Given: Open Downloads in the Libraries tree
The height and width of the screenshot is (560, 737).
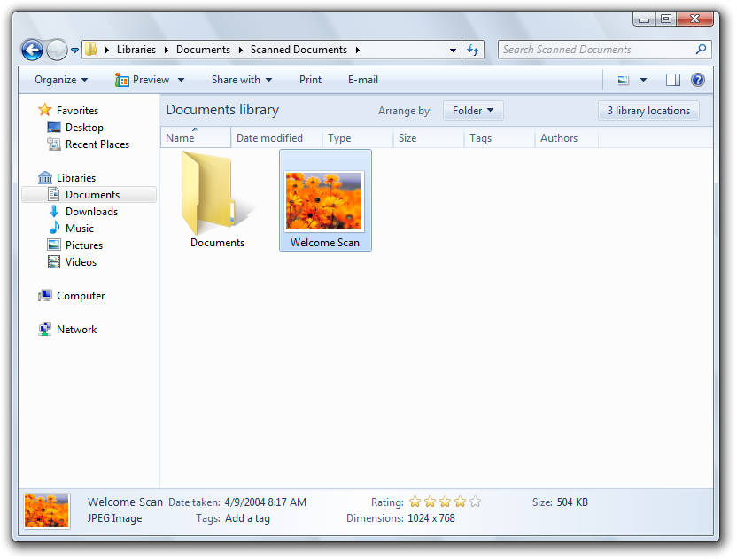Looking at the screenshot, I should click(x=91, y=212).
